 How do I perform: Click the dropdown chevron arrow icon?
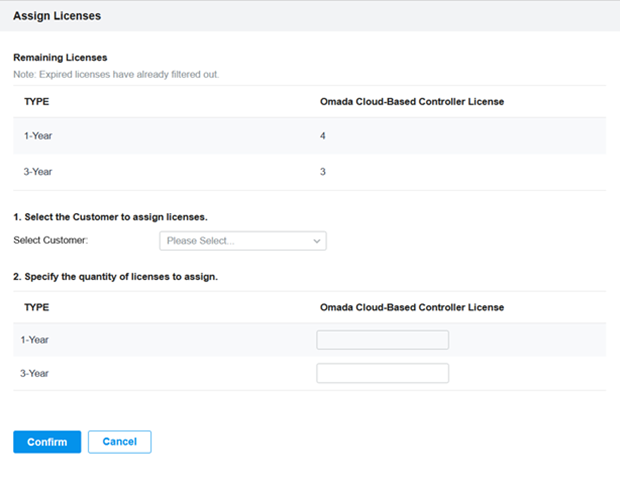tap(317, 241)
